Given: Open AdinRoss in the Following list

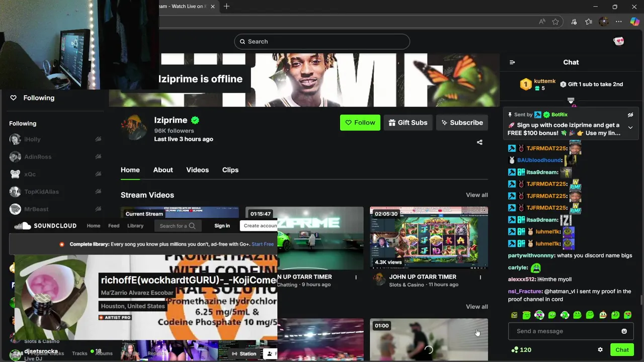Looking at the screenshot, I should (38, 157).
